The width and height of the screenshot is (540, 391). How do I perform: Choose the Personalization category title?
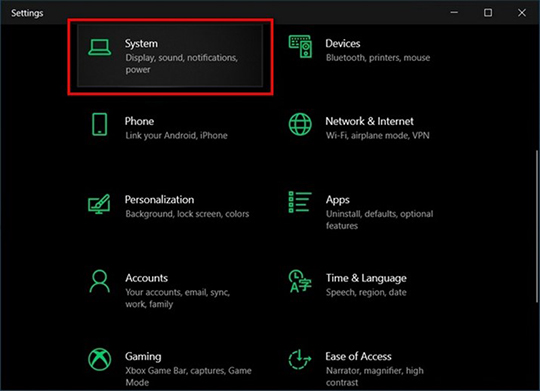tap(159, 199)
